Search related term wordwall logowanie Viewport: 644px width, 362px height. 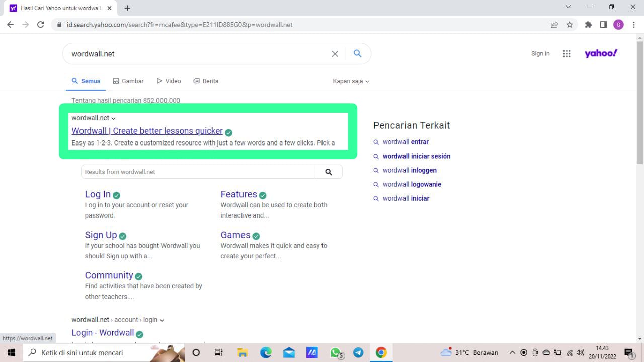click(412, 184)
